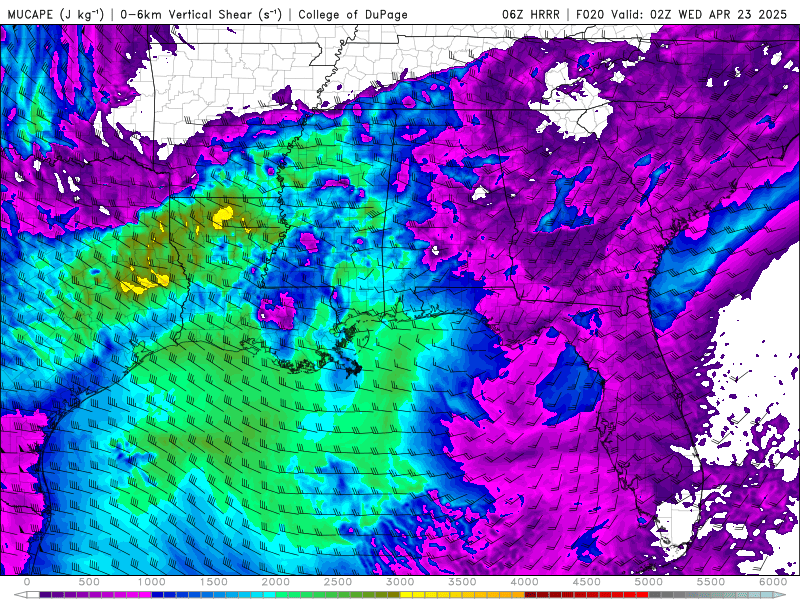Click the 500 label on the color scale
800x600 pixels.
89,582
